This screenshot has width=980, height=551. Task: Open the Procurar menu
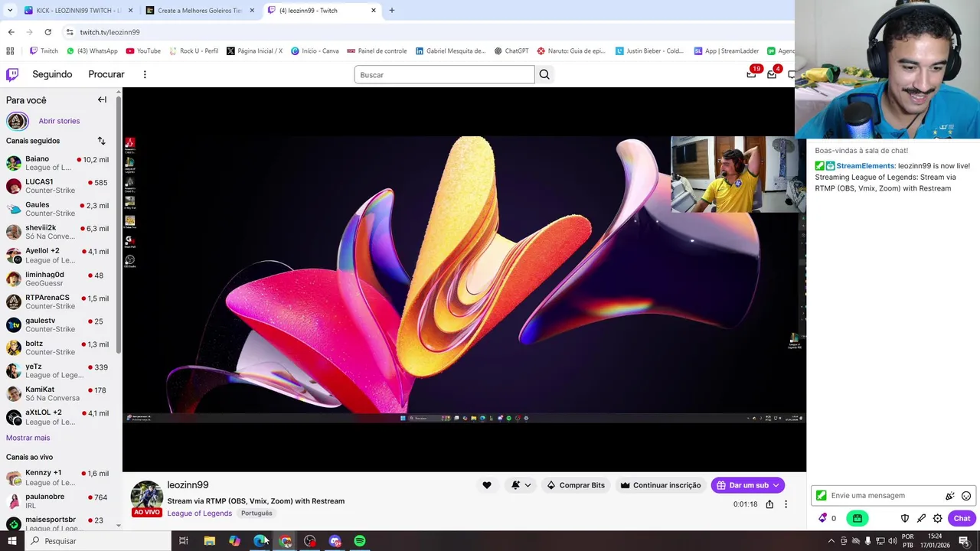tap(106, 74)
